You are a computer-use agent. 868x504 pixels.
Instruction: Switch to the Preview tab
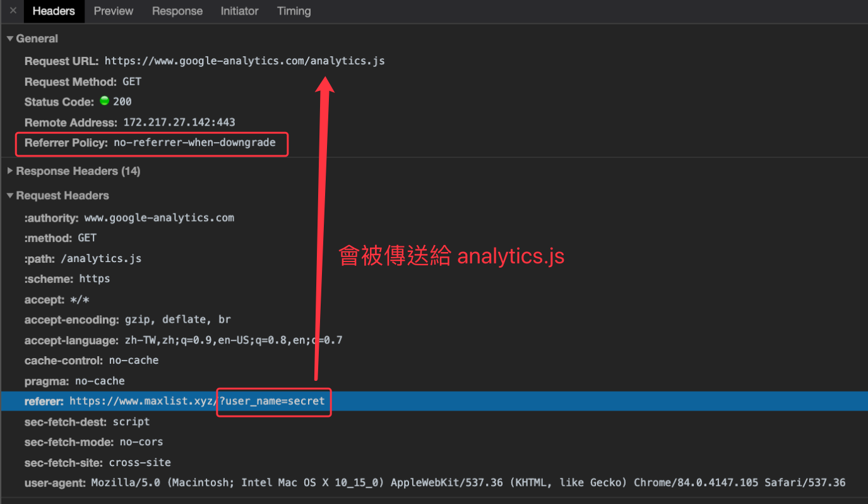[x=114, y=11]
